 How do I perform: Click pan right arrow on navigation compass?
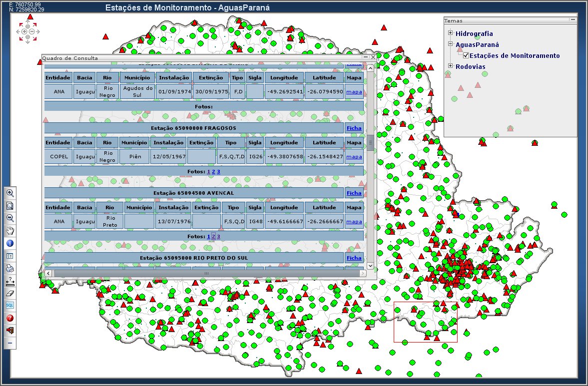(39, 31)
